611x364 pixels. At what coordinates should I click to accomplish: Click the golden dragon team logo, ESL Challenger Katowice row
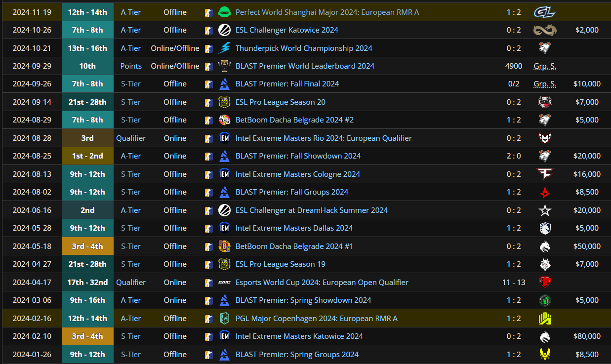coord(545,30)
